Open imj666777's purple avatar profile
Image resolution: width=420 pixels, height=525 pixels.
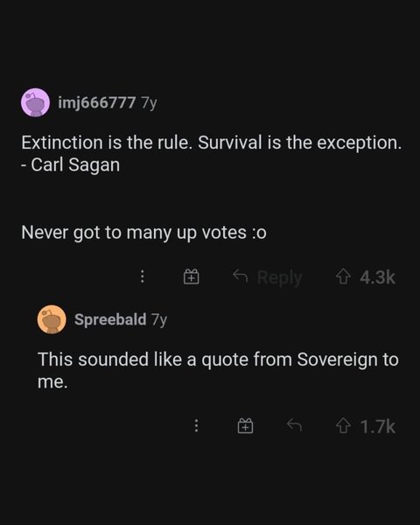pos(36,102)
